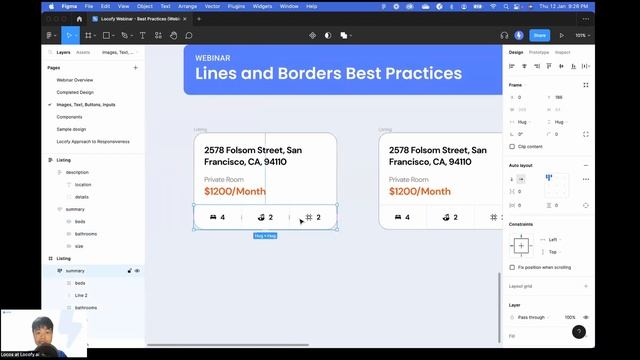The height and width of the screenshot is (360, 640).
Task: Click the align top icon
Action: (549, 66)
